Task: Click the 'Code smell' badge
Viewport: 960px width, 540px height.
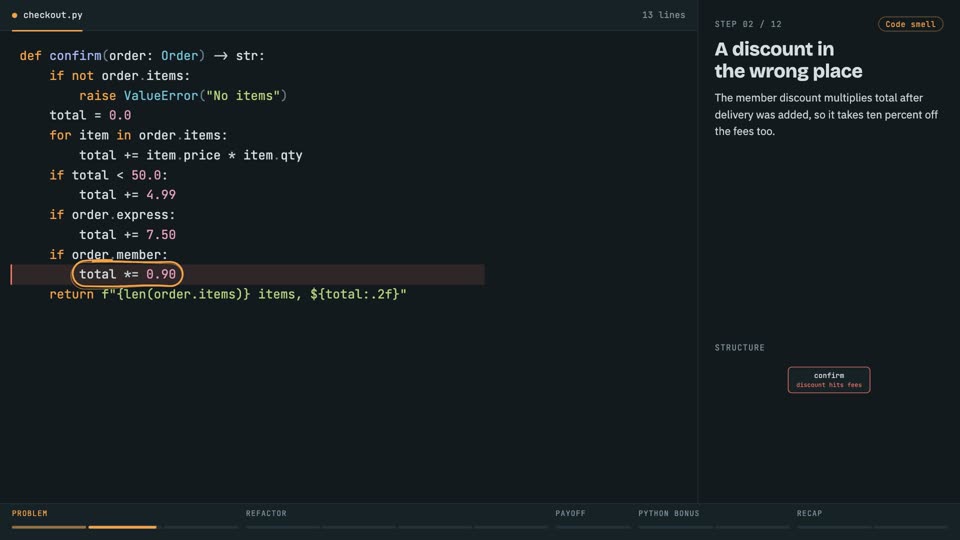Action: point(910,24)
